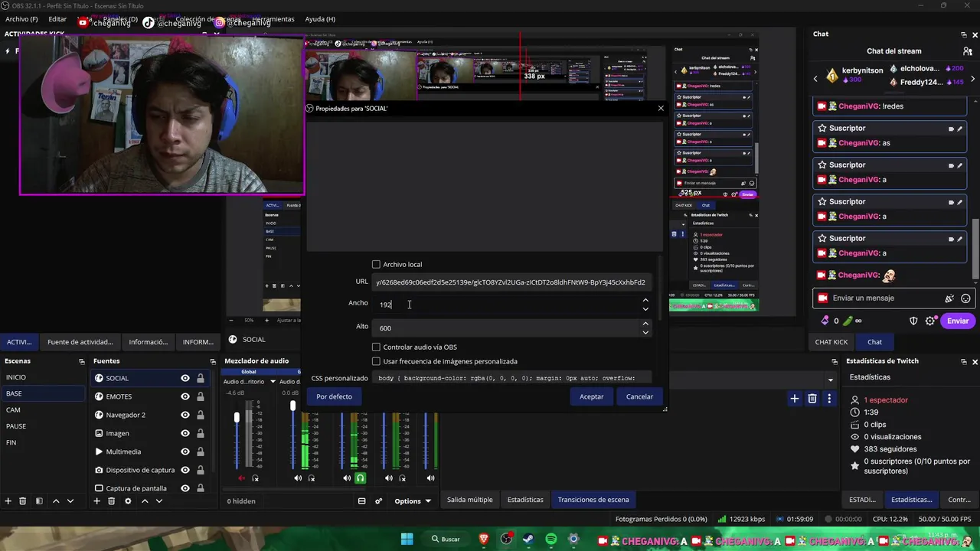980x551 pixels.
Task: Decrease the Alto value stepper
Action: point(645,332)
